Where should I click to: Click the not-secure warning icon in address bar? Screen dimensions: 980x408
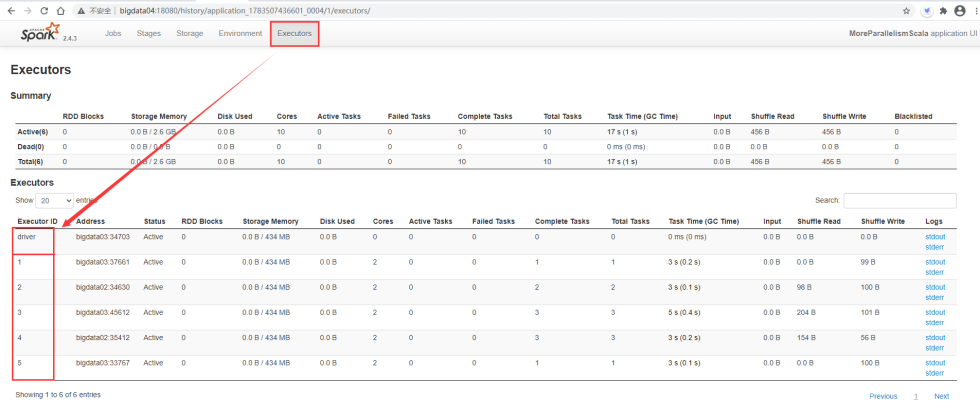point(80,10)
